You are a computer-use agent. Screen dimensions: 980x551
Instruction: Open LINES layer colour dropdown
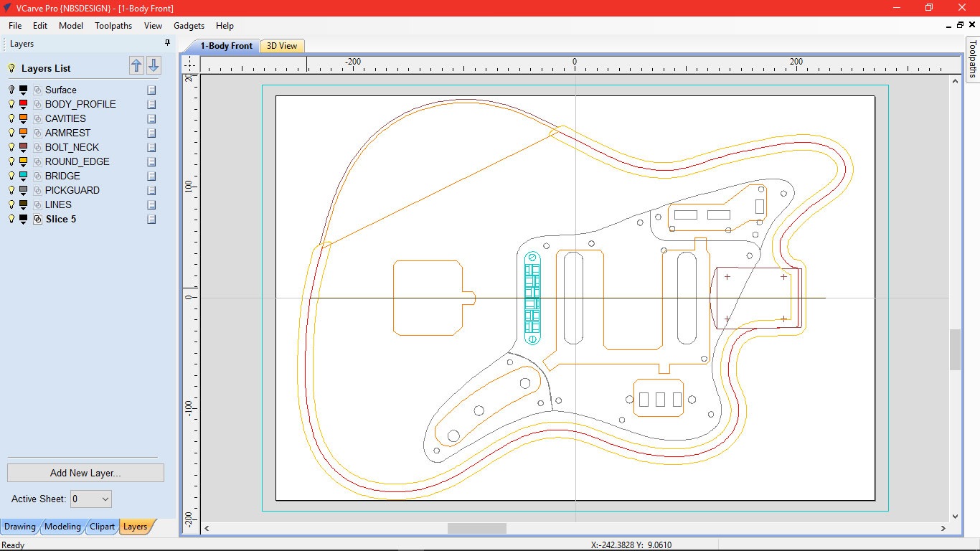click(x=24, y=209)
